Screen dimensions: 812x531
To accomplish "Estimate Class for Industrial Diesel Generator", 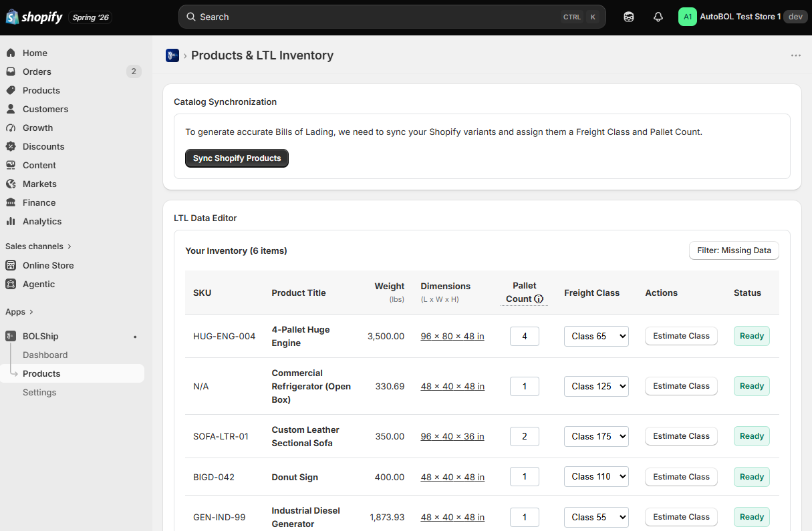I will pos(681,517).
